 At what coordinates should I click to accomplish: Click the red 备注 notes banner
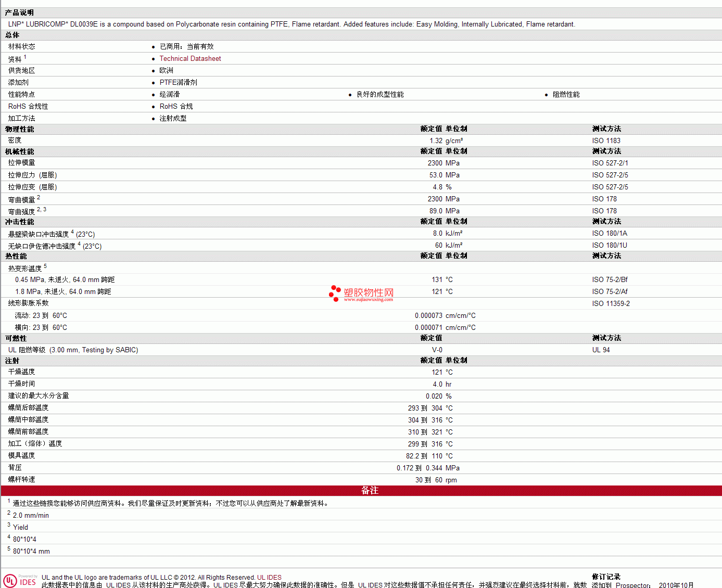pos(361,491)
